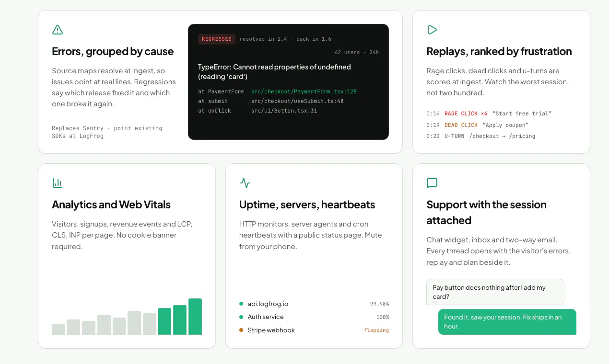Click green status dot beside Auth service
The width and height of the screenshot is (609, 364).
pos(241,317)
